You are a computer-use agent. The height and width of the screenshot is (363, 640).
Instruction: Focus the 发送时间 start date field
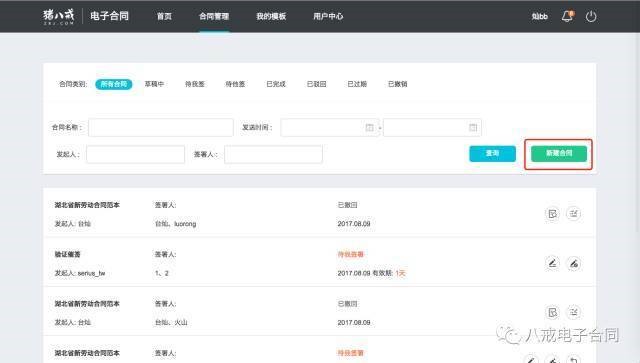tap(329, 127)
